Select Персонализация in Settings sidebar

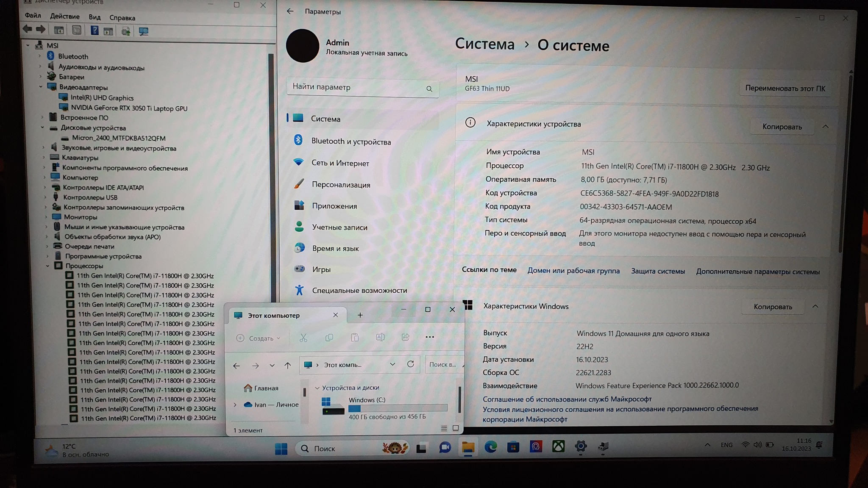[x=341, y=185]
